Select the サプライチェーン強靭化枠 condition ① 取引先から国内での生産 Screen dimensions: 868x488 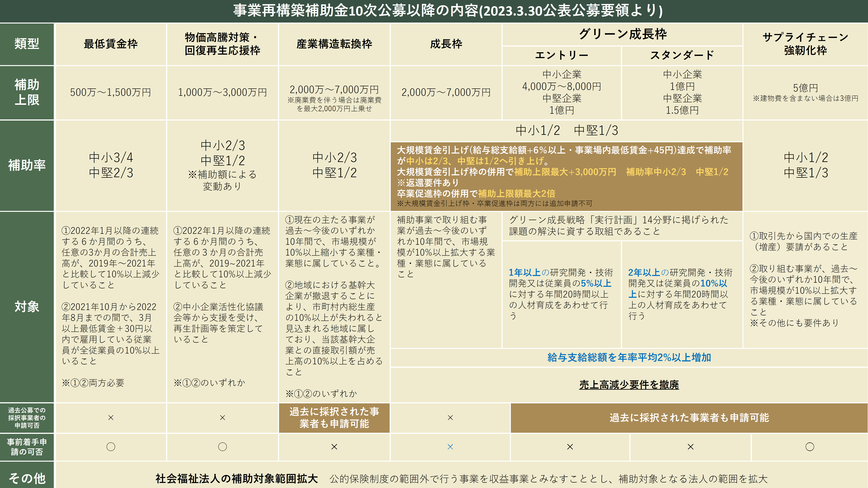(803, 242)
